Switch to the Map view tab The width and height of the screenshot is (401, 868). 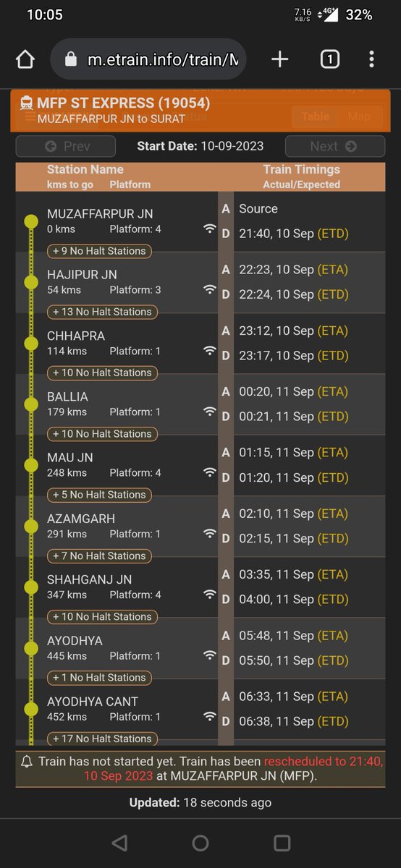point(359,116)
